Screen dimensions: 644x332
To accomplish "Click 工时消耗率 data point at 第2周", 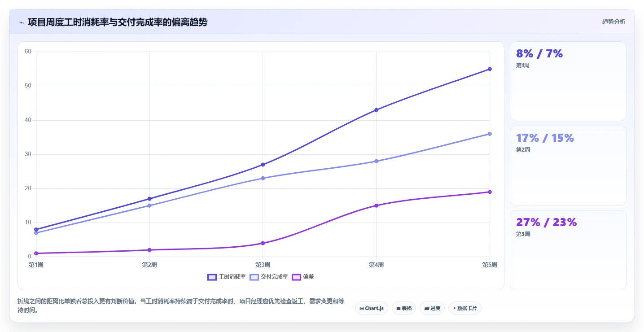I will click(x=149, y=199).
